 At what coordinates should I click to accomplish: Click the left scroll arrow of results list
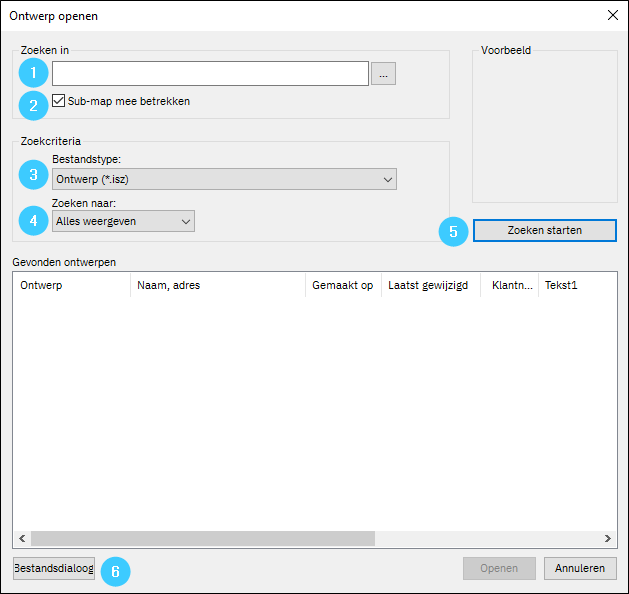coord(22,538)
